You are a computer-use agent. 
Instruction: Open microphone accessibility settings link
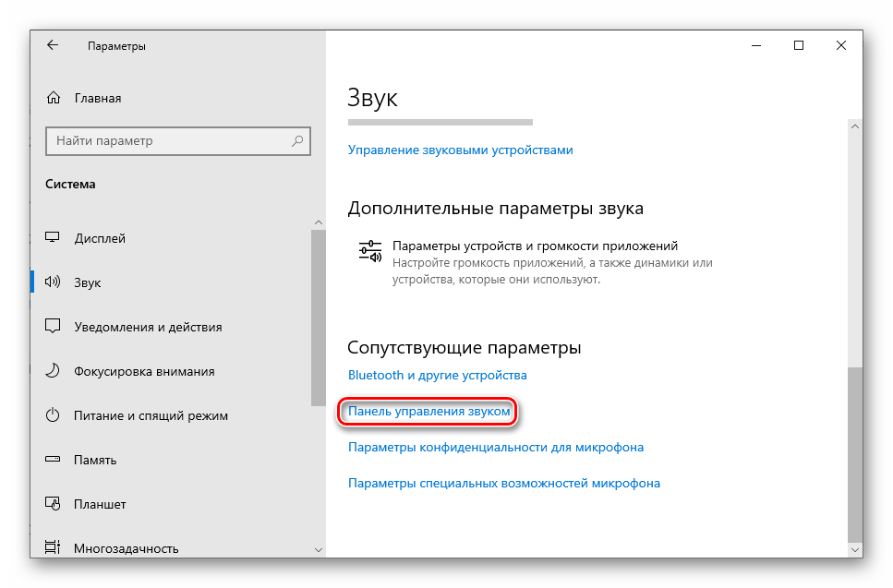pyautogui.click(x=503, y=483)
